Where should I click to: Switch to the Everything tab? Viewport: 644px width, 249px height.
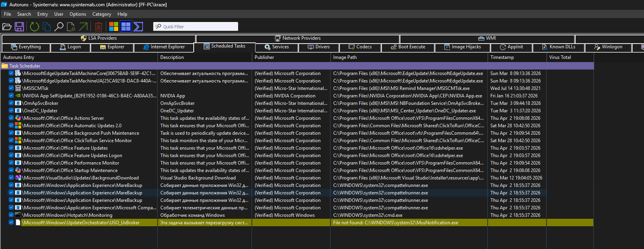point(26,47)
